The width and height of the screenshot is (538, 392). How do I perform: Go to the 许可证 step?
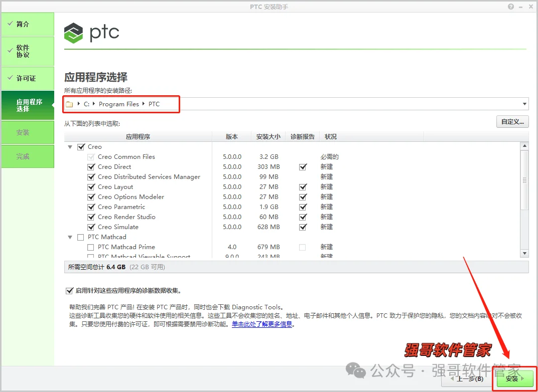tap(28, 78)
